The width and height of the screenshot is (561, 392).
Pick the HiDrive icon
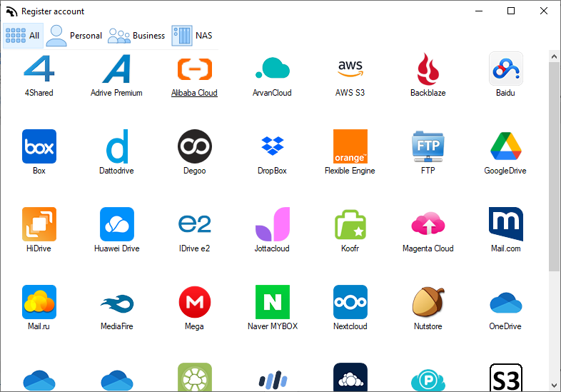pyautogui.click(x=39, y=223)
